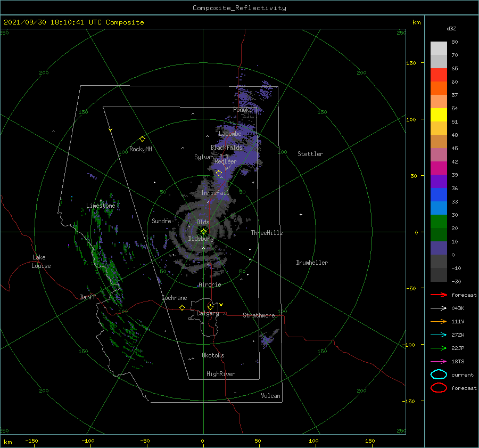Click the Airdrie city label
Image resolution: width=479 pixels, height=448 pixels.
(x=210, y=284)
